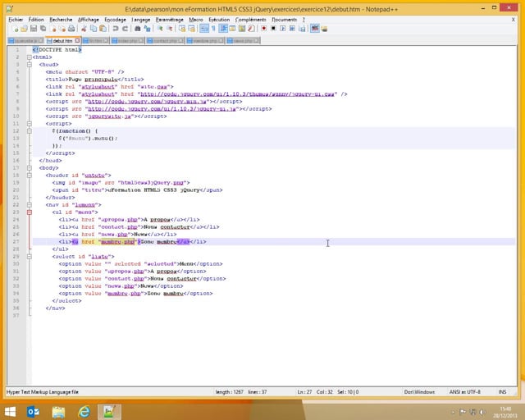Image resolution: width=525 pixels, height=420 pixels.
Task: Collapse the <body> fold on line 17
Action: 30,168
